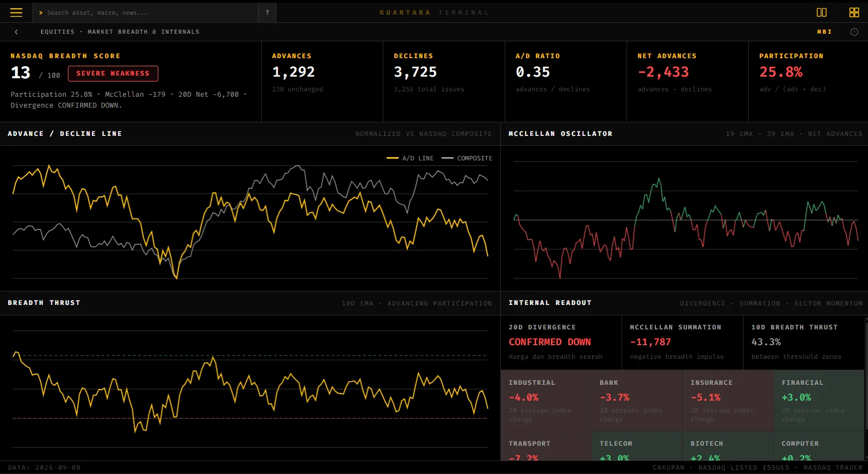Open the hamburger main menu
The height and width of the screenshot is (474, 868).
click(x=16, y=13)
